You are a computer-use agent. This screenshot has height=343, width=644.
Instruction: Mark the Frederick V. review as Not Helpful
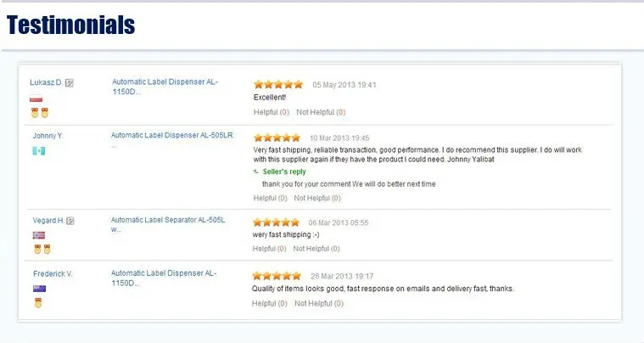[x=319, y=304]
